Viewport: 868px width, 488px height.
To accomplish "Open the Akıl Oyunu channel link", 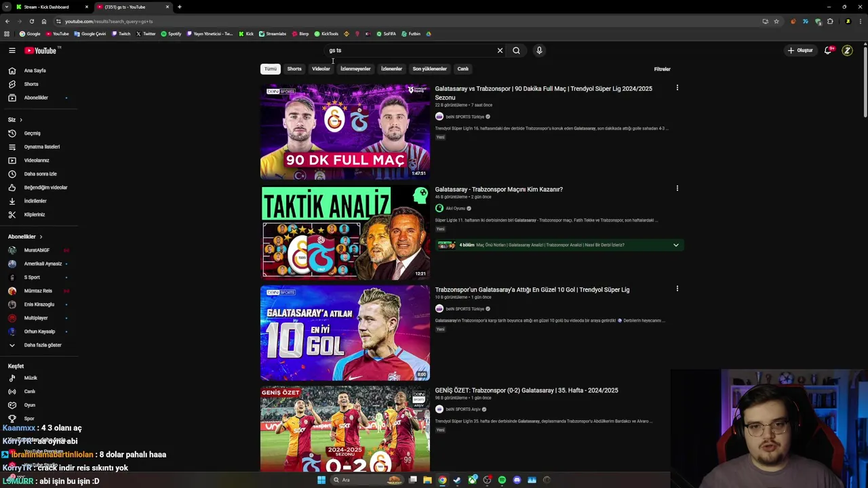I will 455,208.
